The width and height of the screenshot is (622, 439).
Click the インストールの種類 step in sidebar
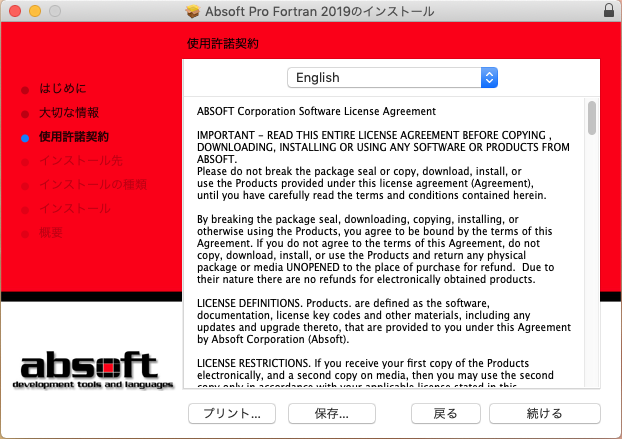93,184
